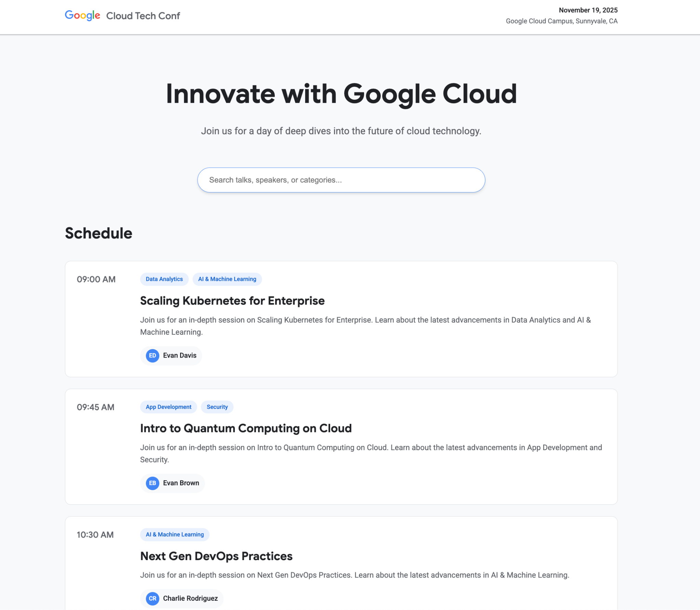Open Scaling Kubernetes for Enterprise talk
Screen dimensions: 700x610
(x=232, y=301)
